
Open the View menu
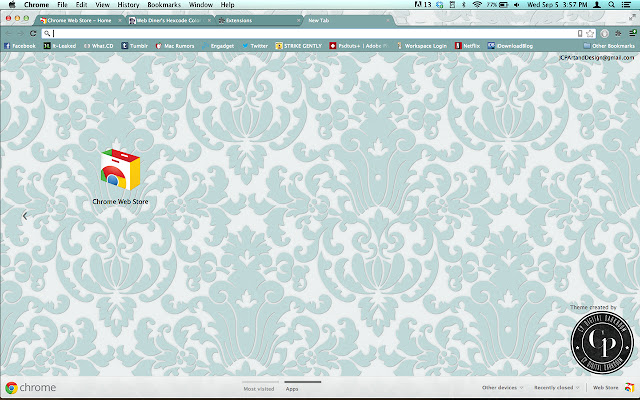102,4
